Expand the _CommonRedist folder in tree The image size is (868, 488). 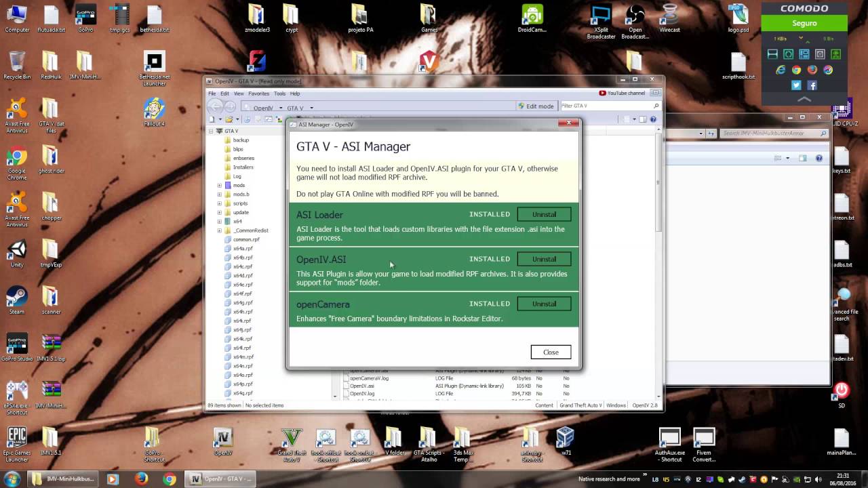pos(220,230)
